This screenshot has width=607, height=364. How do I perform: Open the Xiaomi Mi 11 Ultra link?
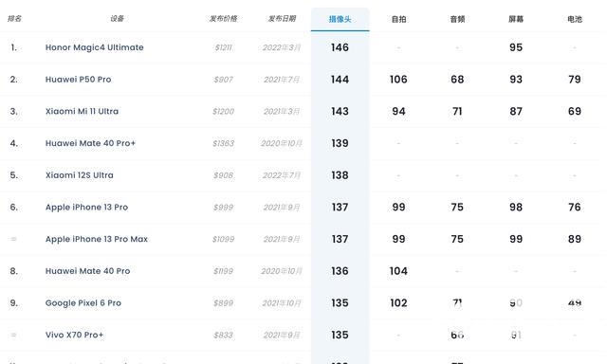coord(83,112)
